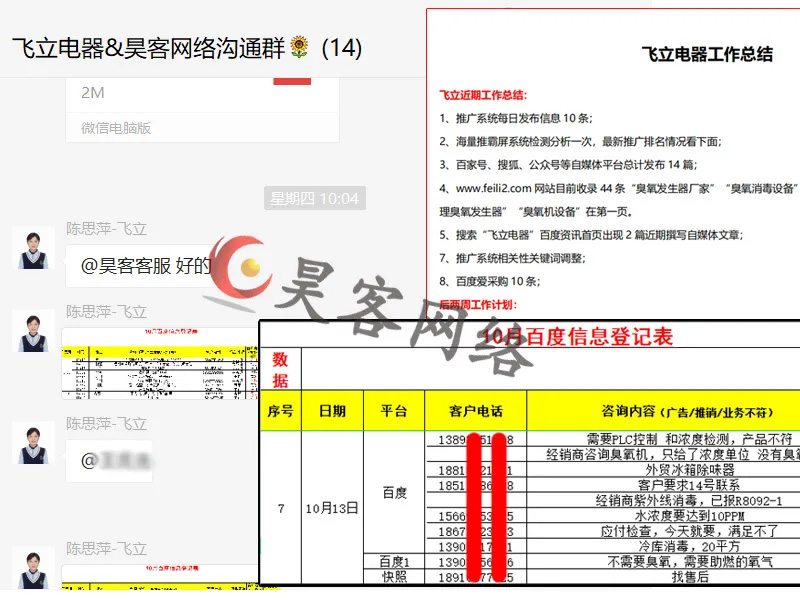Select the 快照 platform cell

tap(394, 577)
